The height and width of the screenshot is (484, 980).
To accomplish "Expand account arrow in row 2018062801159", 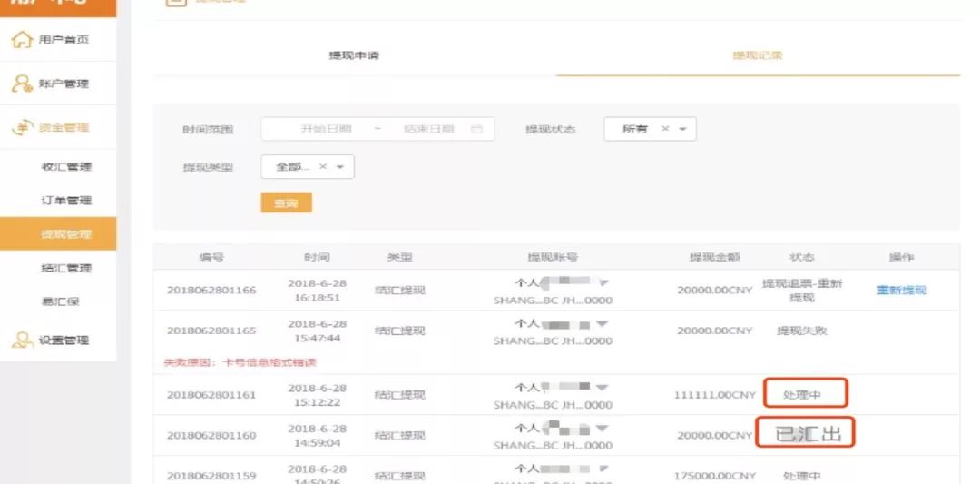I will click(603, 469).
